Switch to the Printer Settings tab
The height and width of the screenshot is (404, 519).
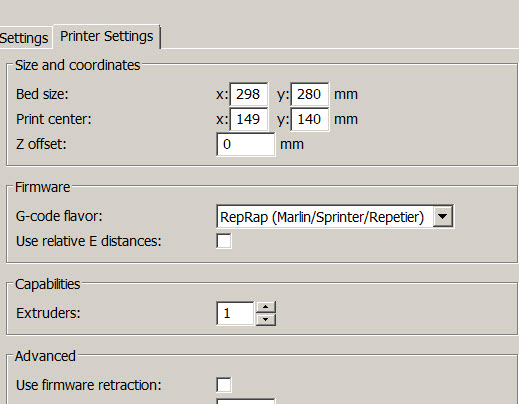click(107, 36)
